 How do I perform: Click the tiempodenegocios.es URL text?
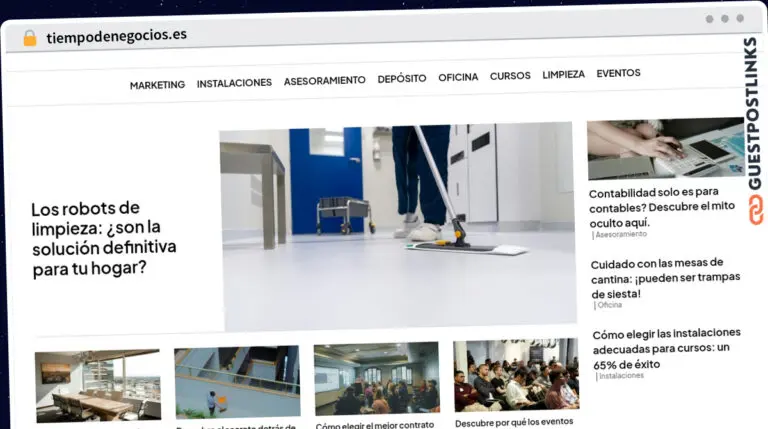point(117,36)
